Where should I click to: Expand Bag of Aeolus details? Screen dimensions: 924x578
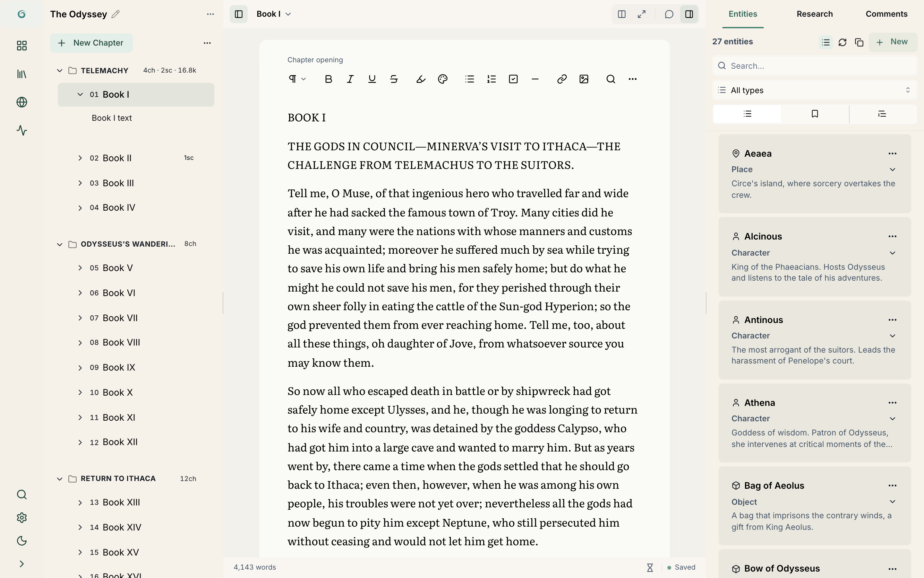coord(892,502)
